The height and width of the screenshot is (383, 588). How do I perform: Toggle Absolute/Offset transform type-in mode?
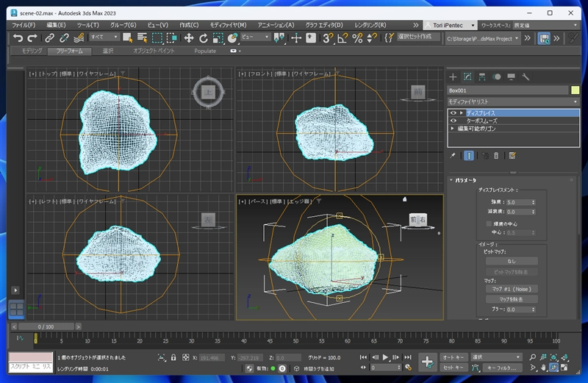point(185,357)
